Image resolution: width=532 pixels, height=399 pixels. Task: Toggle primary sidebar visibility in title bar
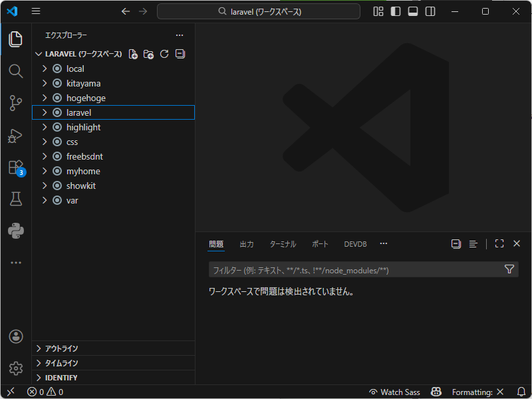click(x=396, y=11)
